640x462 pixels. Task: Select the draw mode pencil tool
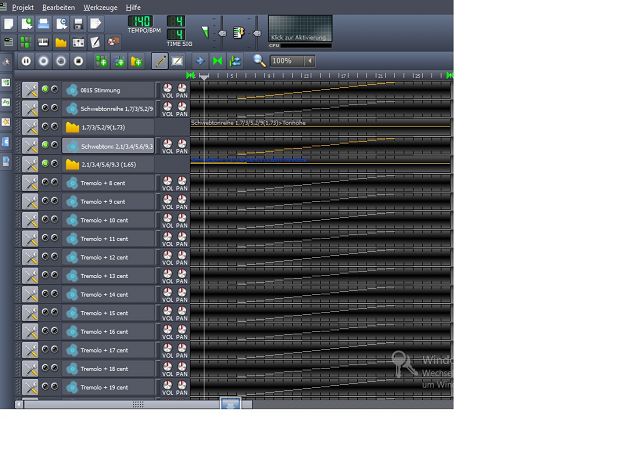point(159,61)
